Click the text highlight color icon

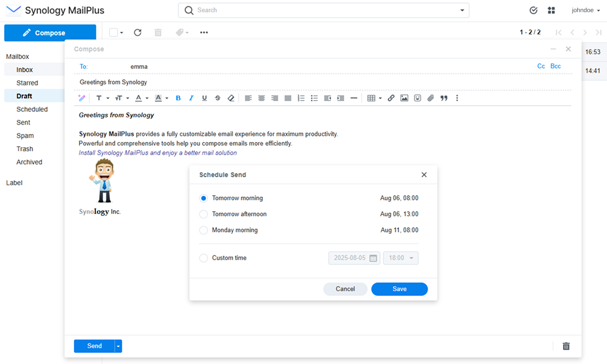pyautogui.click(x=158, y=98)
